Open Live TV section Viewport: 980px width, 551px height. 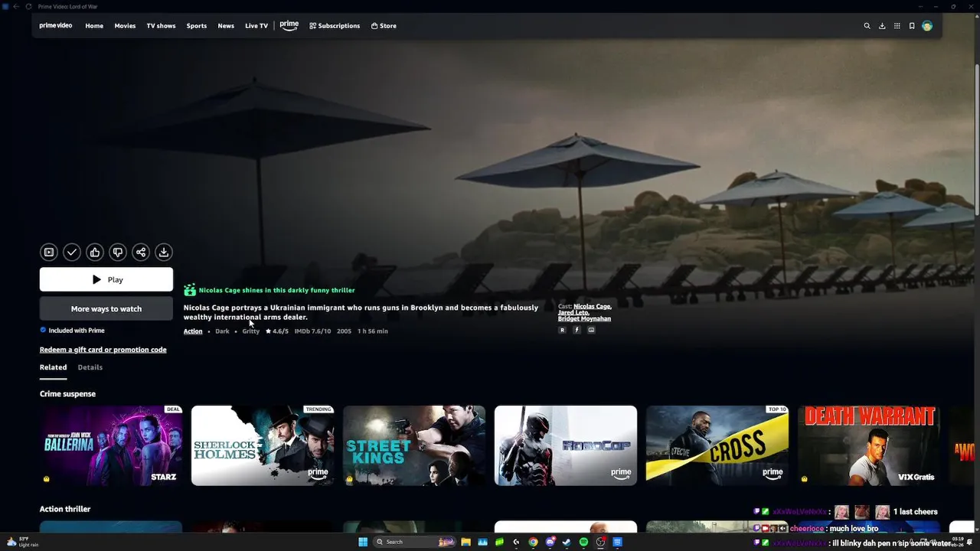click(x=256, y=26)
